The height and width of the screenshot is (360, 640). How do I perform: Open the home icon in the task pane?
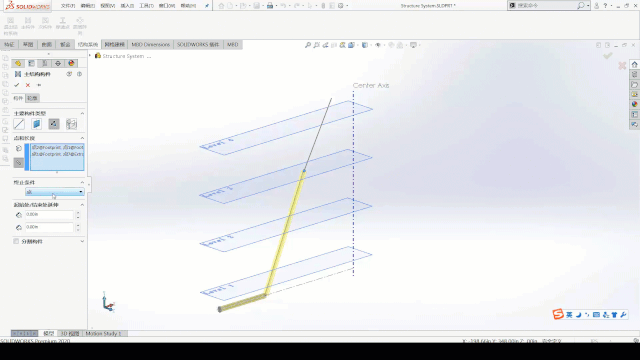click(x=634, y=64)
